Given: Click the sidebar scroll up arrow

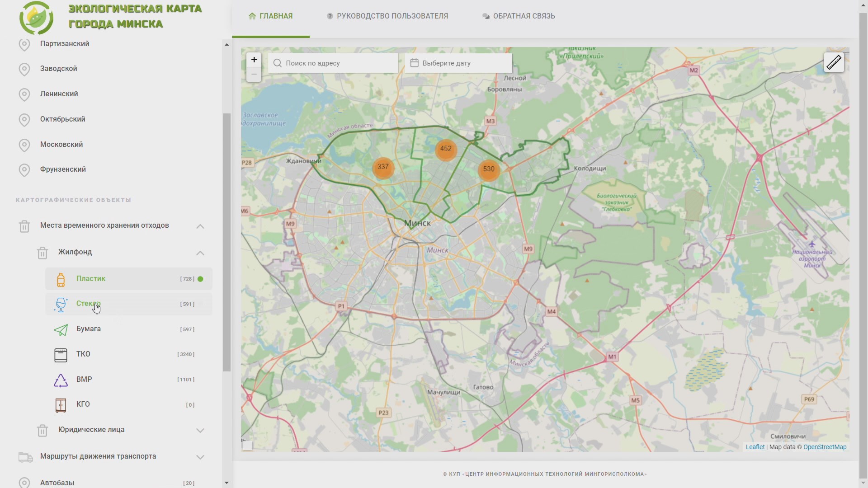Looking at the screenshot, I should 226,44.
